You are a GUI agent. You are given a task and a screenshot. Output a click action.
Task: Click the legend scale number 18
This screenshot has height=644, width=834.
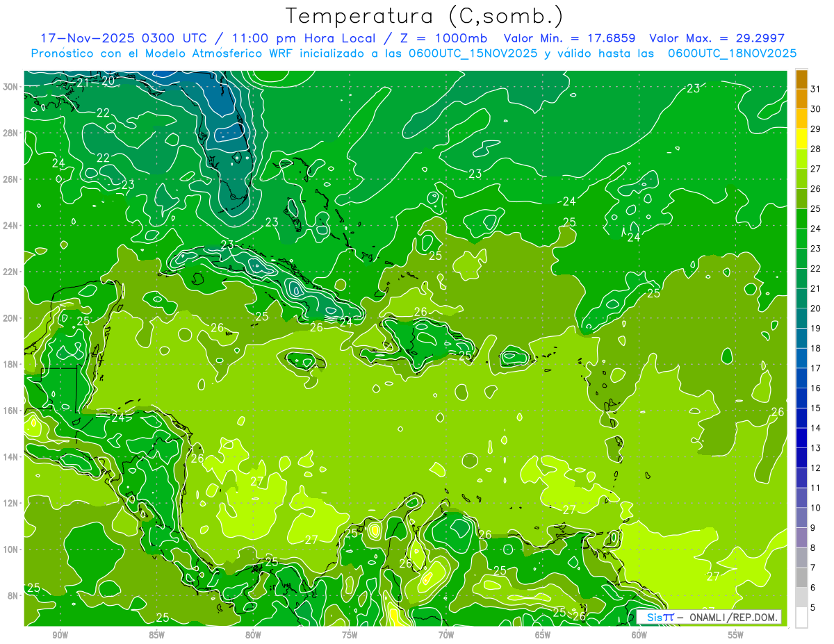tap(816, 348)
